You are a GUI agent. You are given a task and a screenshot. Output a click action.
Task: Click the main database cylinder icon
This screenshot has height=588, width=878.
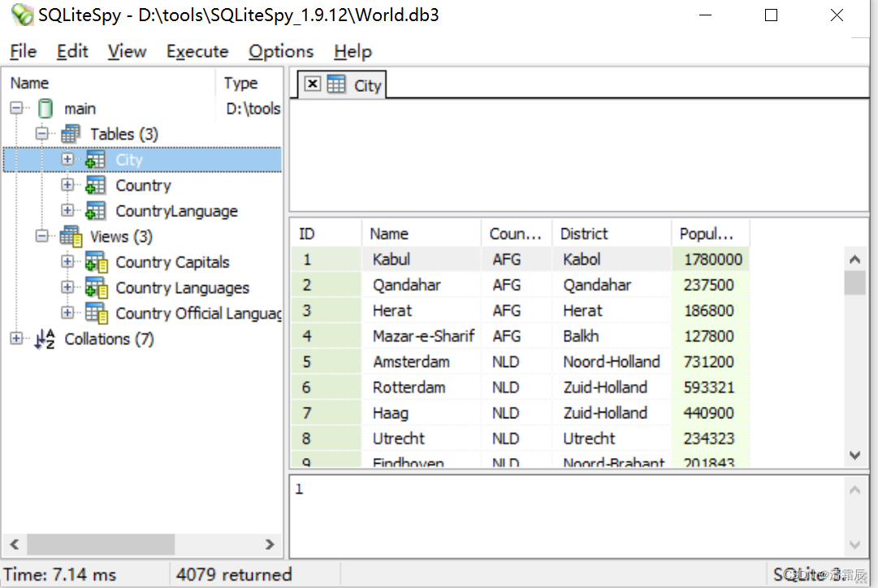[x=45, y=108]
